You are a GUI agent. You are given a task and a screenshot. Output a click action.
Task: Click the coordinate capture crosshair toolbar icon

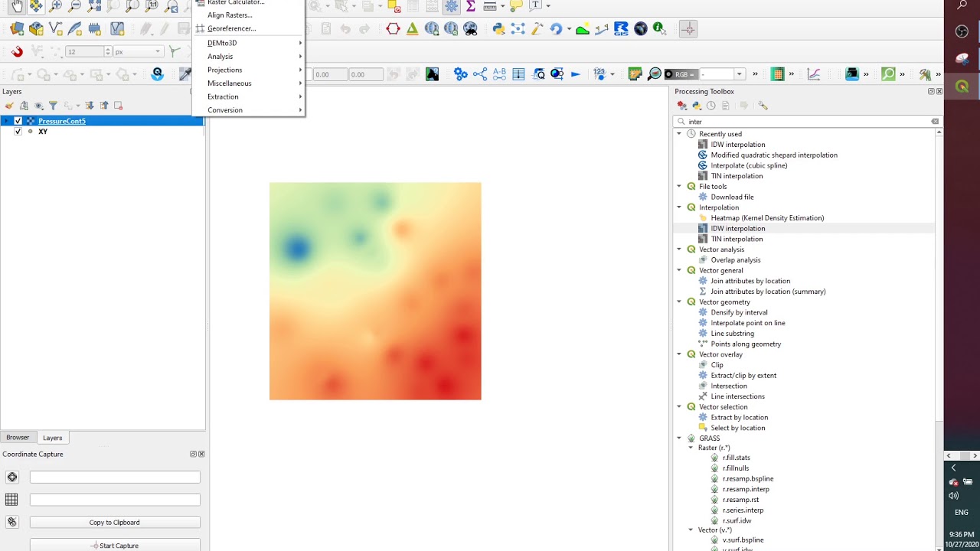[688, 29]
